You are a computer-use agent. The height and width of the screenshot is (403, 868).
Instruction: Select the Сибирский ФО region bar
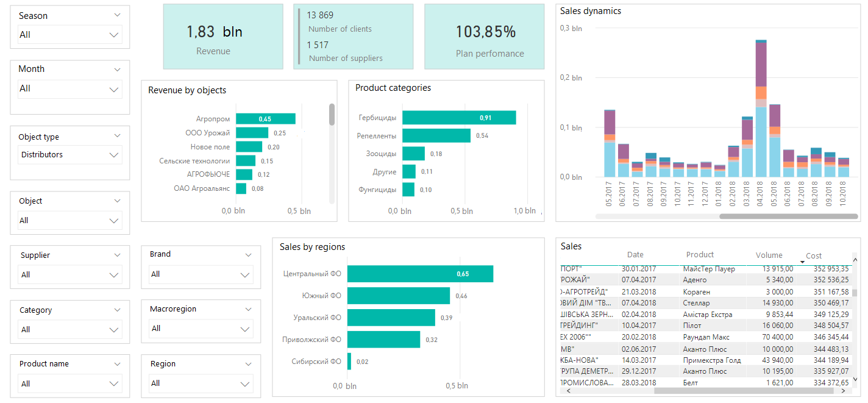(x=349, y=362)
